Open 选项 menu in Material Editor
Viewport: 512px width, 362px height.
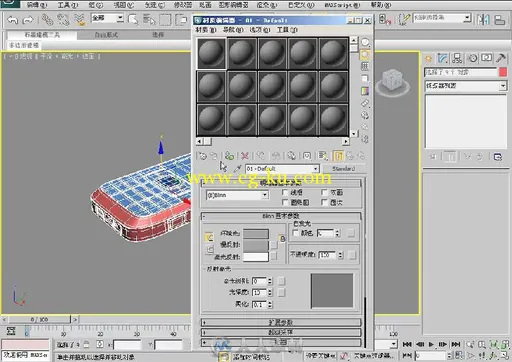(260, 30)
